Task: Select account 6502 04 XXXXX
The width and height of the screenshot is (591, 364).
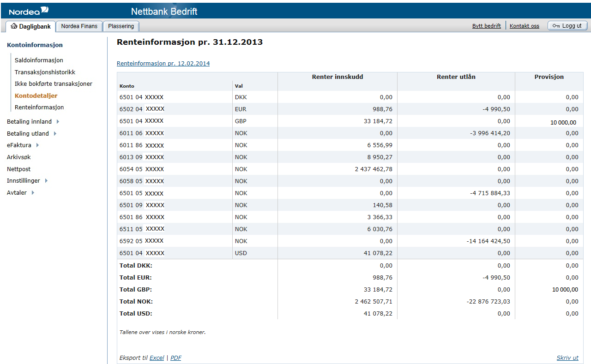Action: 142,109
